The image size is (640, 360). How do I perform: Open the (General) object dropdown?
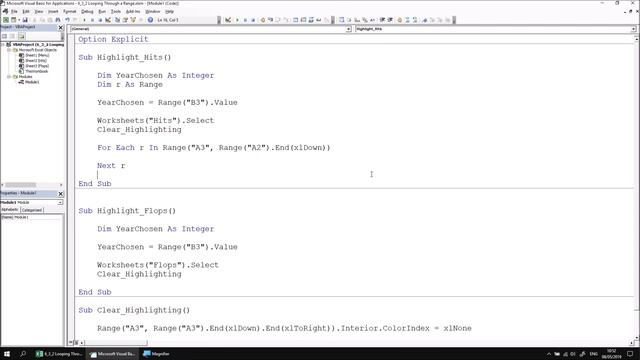348,29
